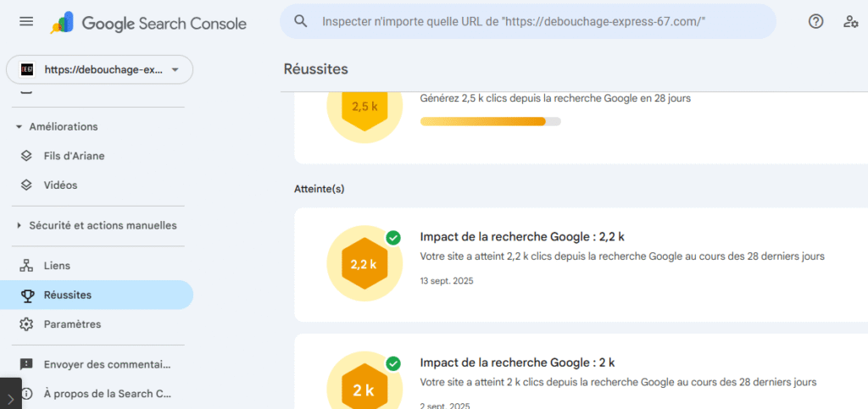Open the Vidéos menu item

click(x=60, y=185)
